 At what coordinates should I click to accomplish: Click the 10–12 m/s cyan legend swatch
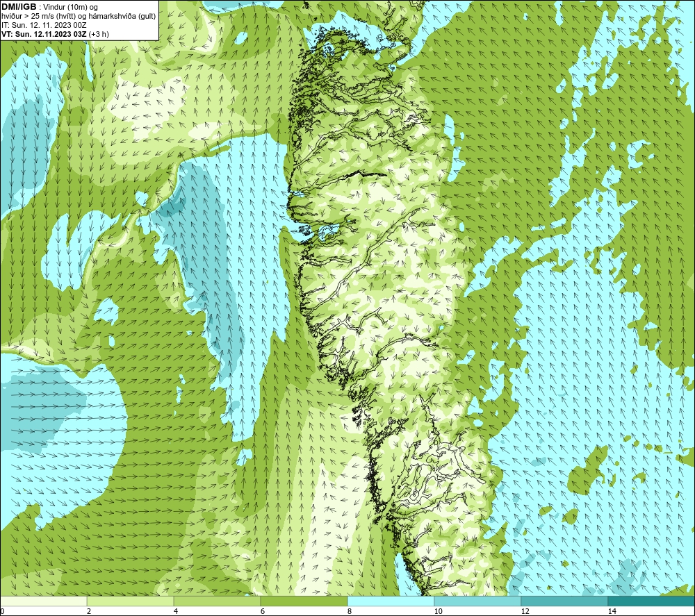coord(478,601)
